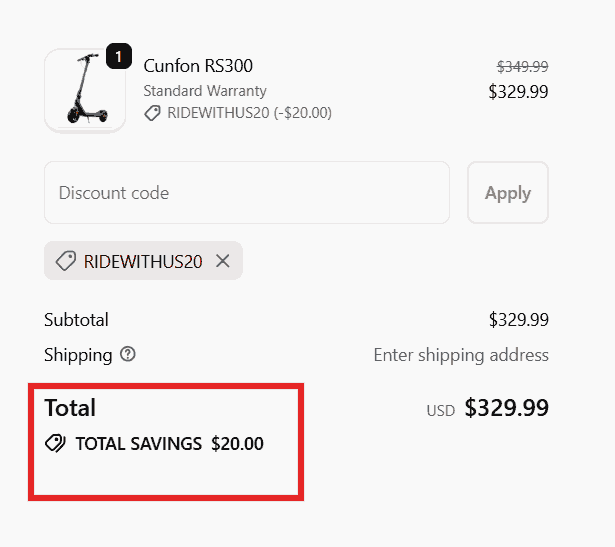Click the TOTAL SAVINGS $20.00 text
The width and height of the screenshot is (615, 547).
point(169,444)
